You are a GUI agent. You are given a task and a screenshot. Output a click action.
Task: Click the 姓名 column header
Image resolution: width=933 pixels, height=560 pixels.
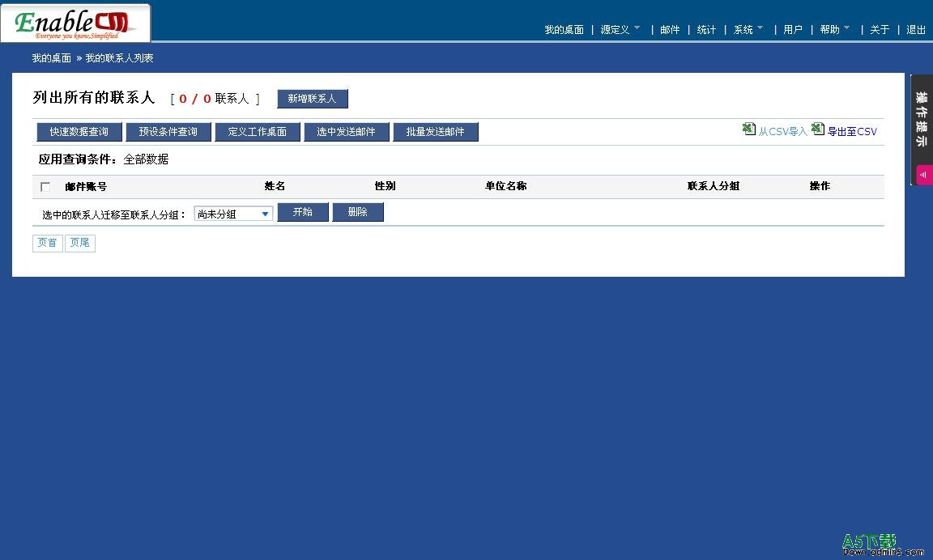(275, 186)
